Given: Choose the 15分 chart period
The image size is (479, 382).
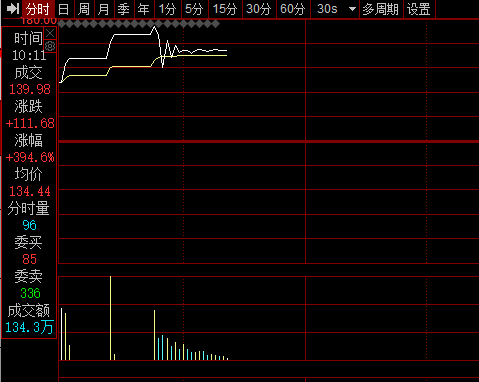Looking at the screenshot, I should [x=225, y=9].
